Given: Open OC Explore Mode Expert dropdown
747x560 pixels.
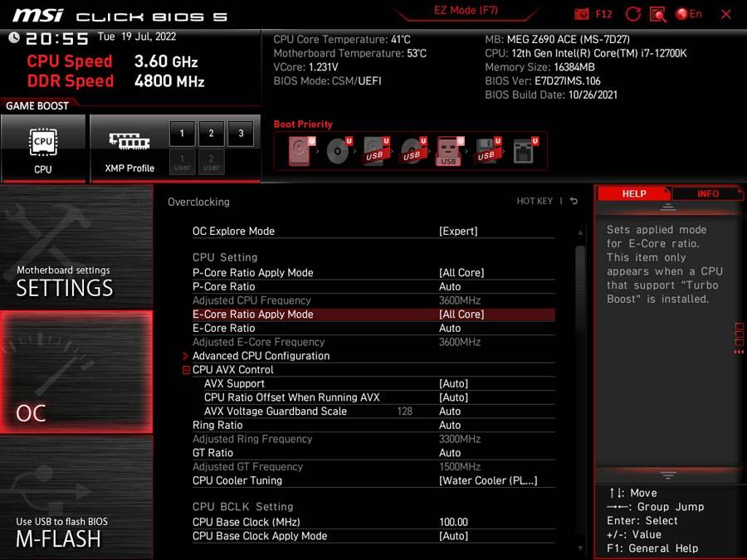Looking at the screenshot, I should (x=458, y=231).
